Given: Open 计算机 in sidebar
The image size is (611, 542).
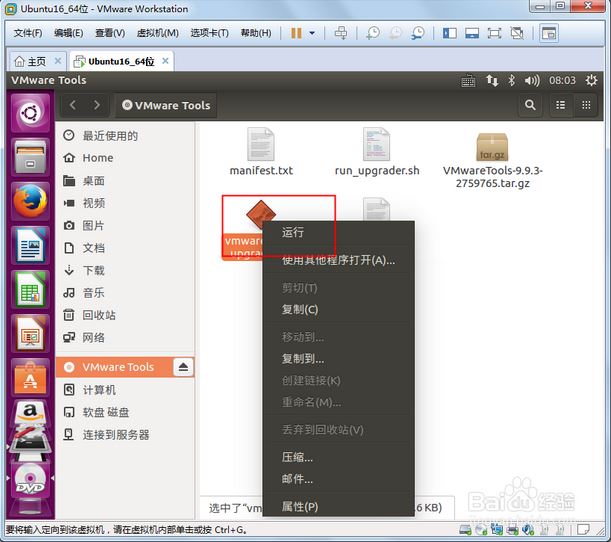Looking at the screenshot, I should click(x=125, y=390).
